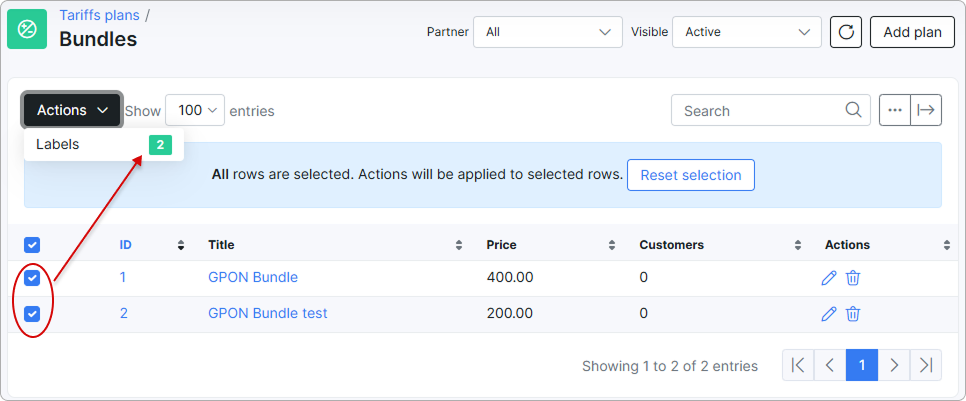This screenshot has height=401, width=966.
Task: Go to the previous page
Action: coord(830,365)
